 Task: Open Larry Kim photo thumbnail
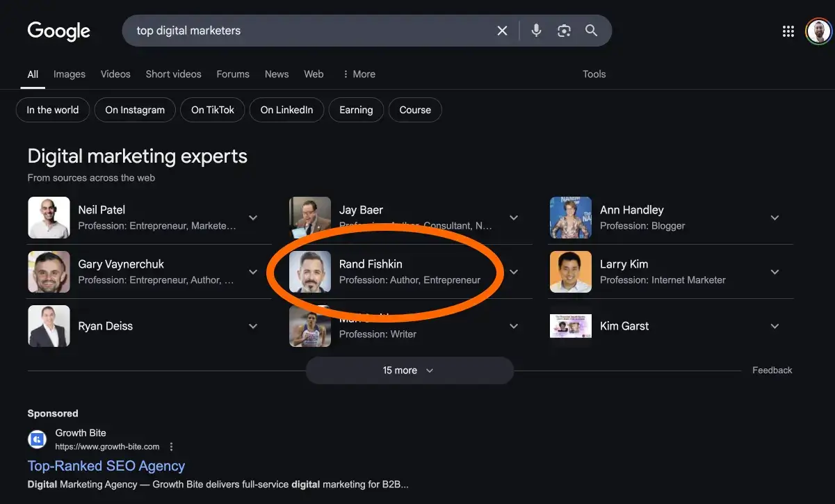coord(571,272)
